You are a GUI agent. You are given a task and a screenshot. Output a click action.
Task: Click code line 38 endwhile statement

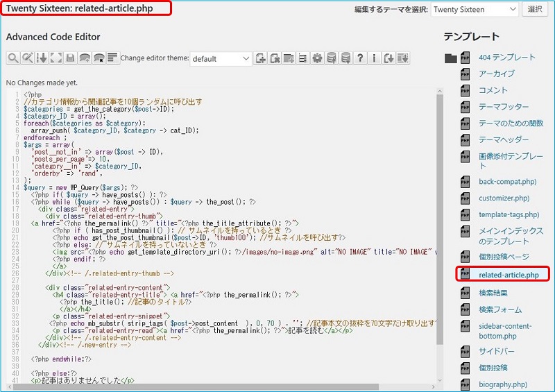point(61,359)
